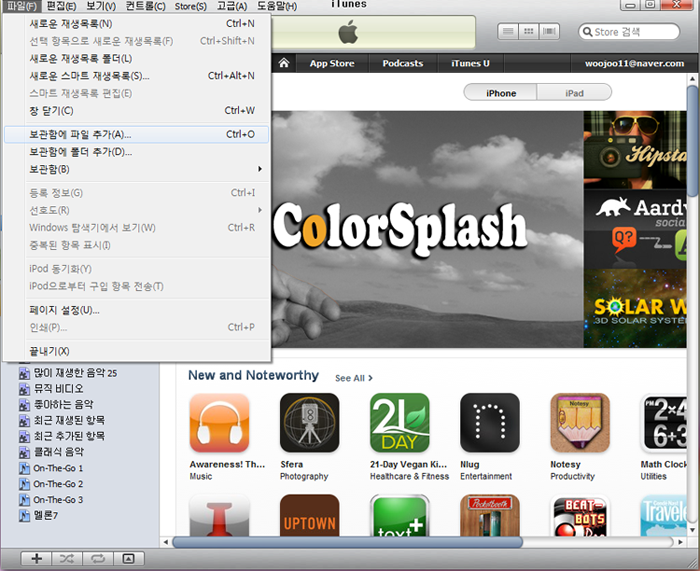
Task: Select iPhone segment toggle
Action: [x=501, y=93]
